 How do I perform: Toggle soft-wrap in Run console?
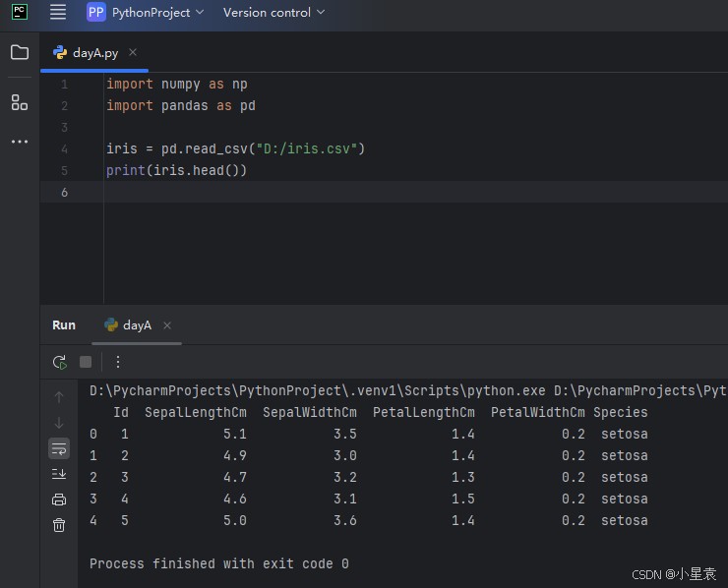(59, 448)
